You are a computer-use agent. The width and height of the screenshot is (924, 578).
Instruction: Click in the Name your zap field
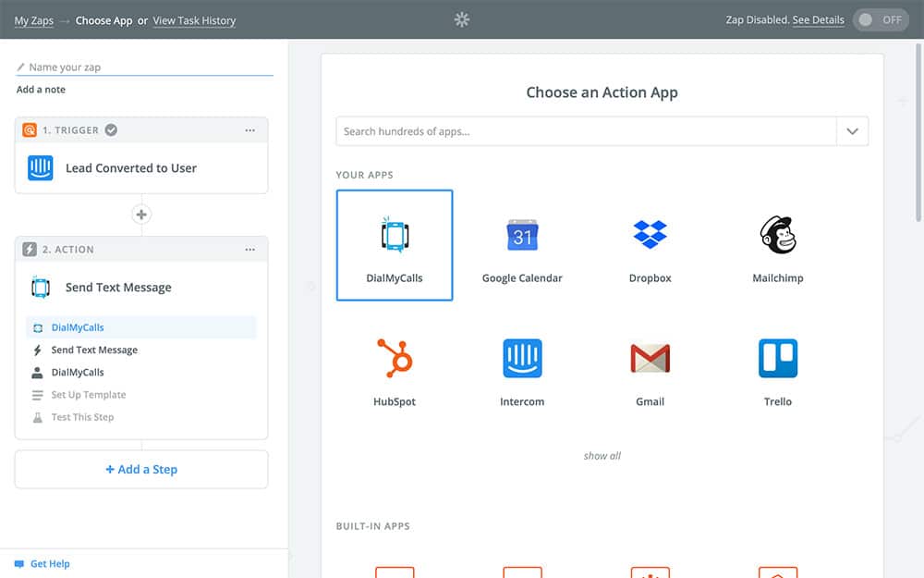[148, 68]
